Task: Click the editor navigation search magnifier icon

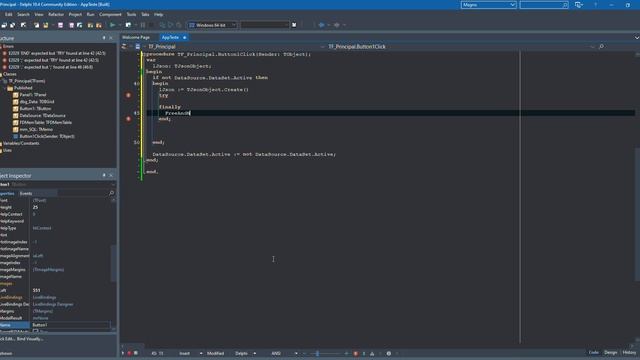Action: pyautogui.click(x=601, y=47)
